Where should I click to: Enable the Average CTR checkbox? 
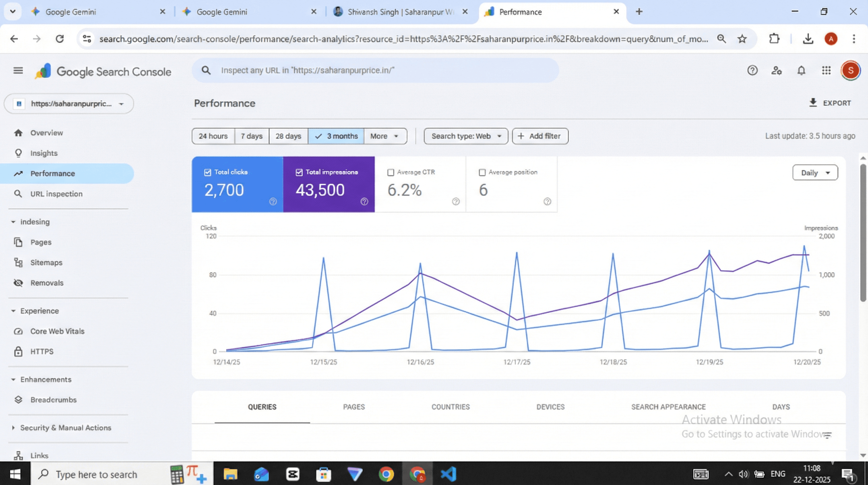pyautogui.click(x=390, y=172)
